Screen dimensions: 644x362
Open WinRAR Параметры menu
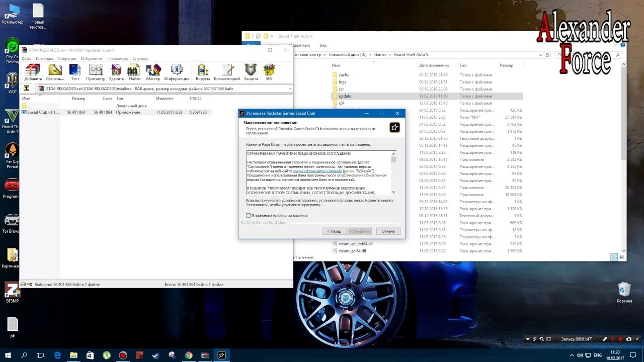[117, 58]
